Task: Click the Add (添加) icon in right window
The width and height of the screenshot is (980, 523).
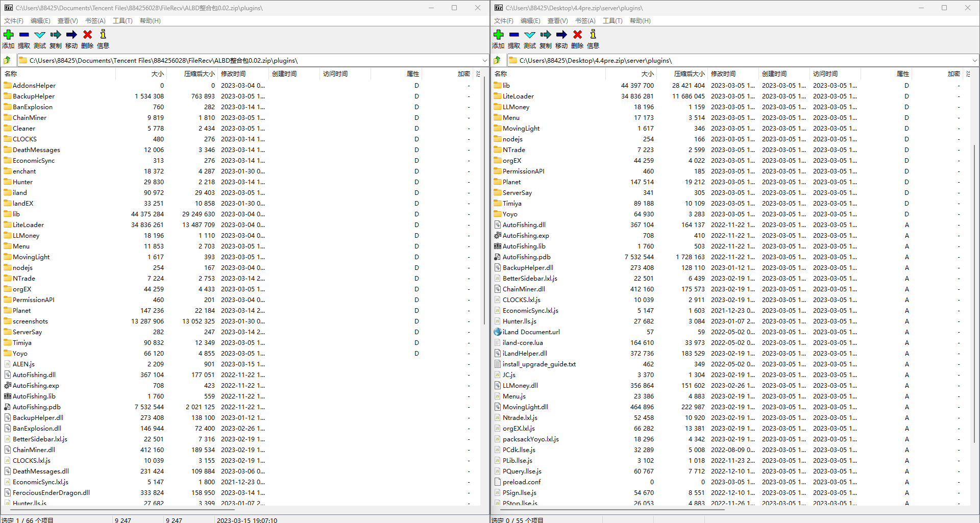Action: 499,35
